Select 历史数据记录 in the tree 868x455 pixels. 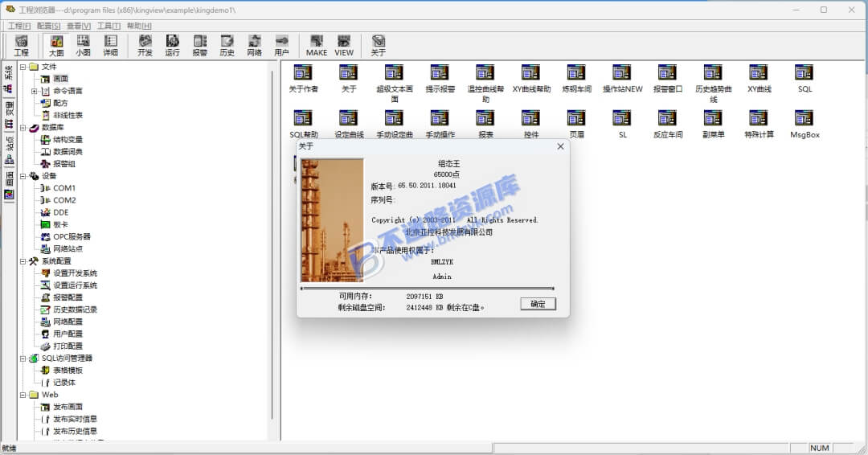[75, 309]
